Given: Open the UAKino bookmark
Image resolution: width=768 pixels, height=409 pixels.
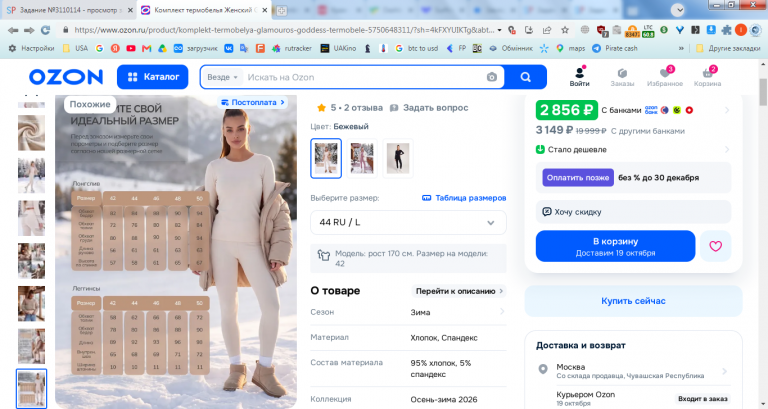Looking at the screenshot, I should pos(338,48).
